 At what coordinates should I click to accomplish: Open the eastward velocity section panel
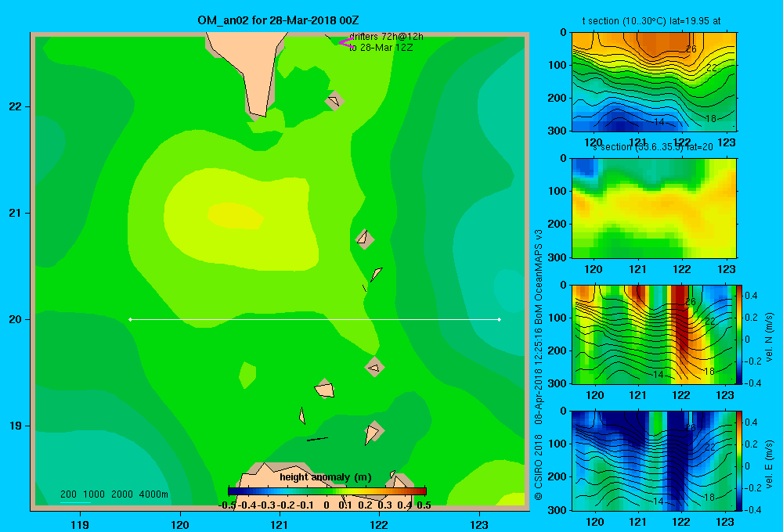click(x=654, y=461)
